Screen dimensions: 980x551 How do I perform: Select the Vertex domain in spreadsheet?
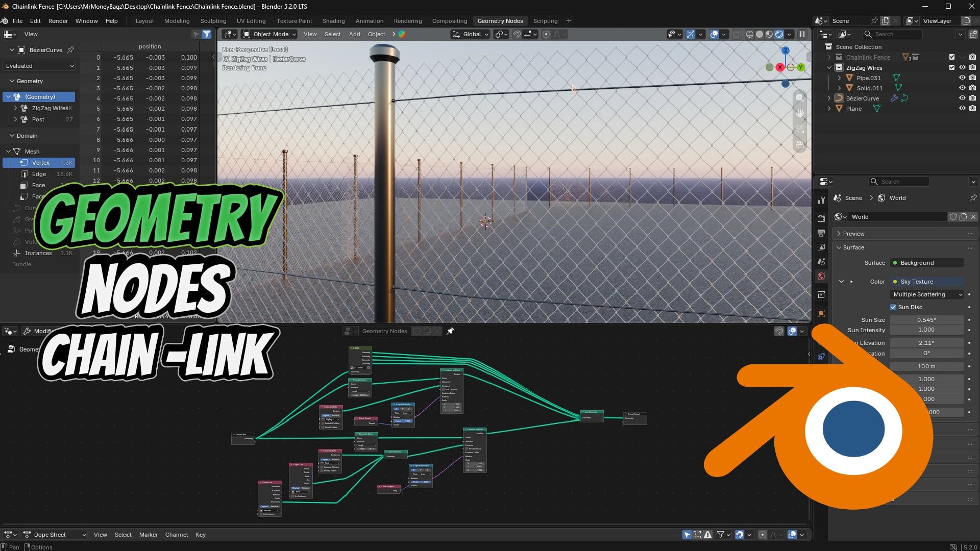coord(39,163)
